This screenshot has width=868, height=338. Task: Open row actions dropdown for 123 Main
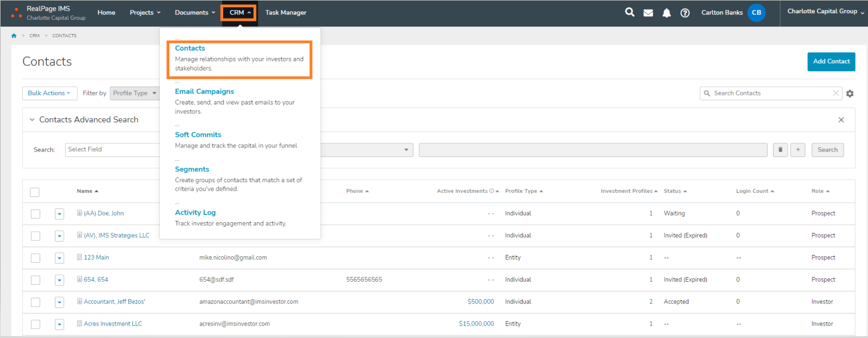click(60, 258)
